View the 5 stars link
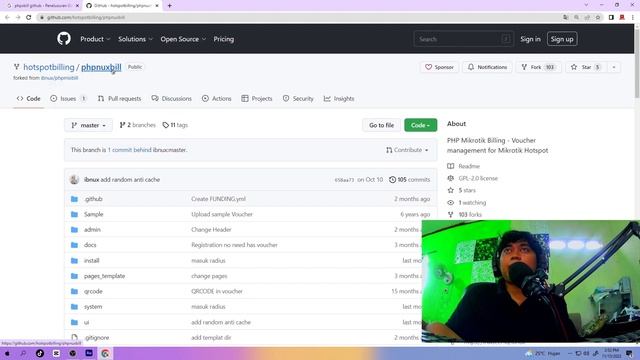The image size is (640, 360). pos(467,190)
